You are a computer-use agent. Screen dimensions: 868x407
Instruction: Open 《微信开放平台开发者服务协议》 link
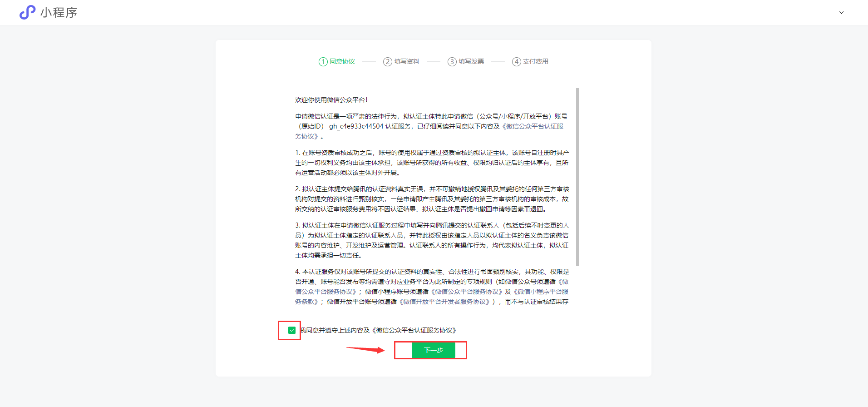[x=445, y=302]
